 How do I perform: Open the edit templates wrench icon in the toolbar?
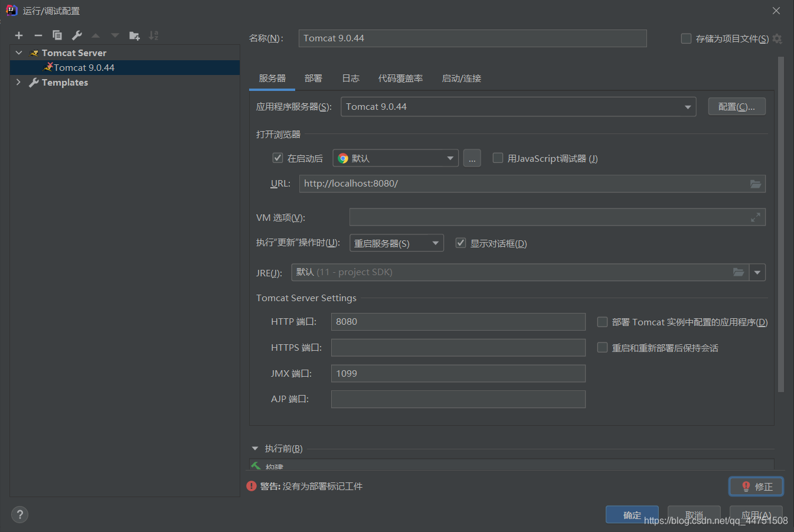click(77, 35)
